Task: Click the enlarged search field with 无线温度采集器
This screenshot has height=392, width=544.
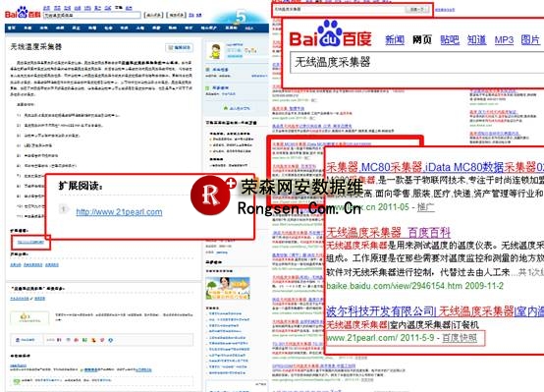Action: pos(416,63)
